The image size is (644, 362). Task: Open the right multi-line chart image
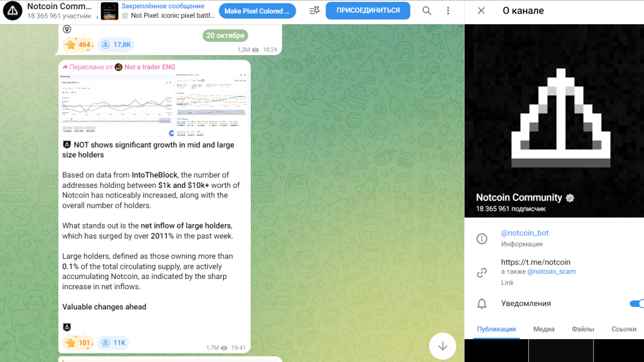pyautogui.click(x=211, y=105)
